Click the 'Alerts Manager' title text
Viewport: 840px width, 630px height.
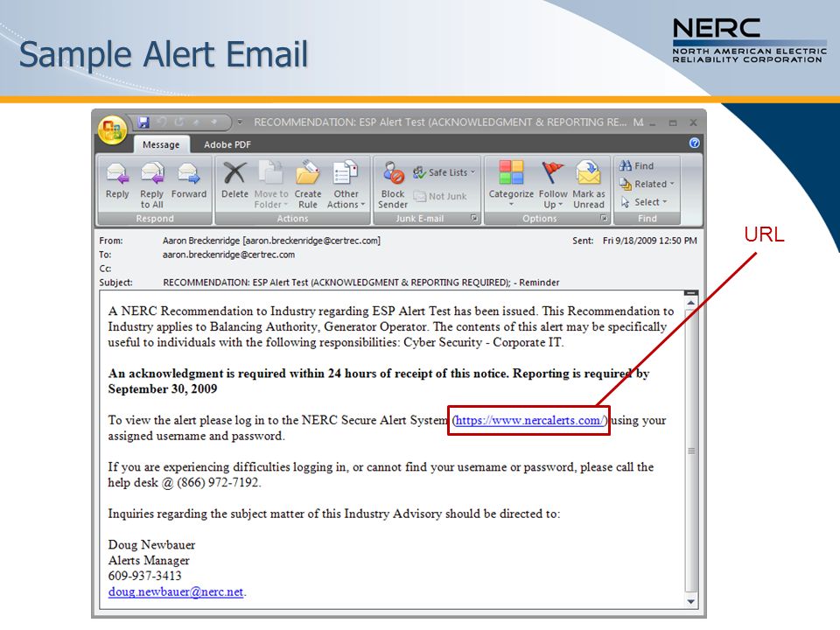[149, 560]
